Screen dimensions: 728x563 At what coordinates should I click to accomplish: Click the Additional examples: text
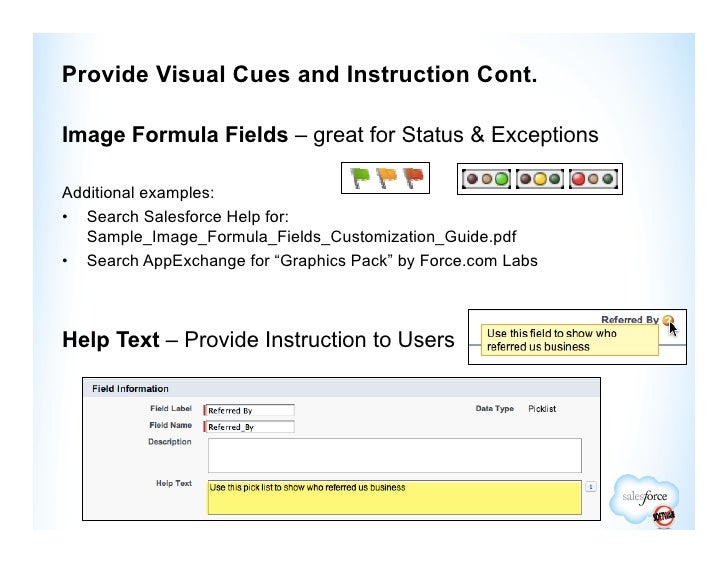pos(138,193)
